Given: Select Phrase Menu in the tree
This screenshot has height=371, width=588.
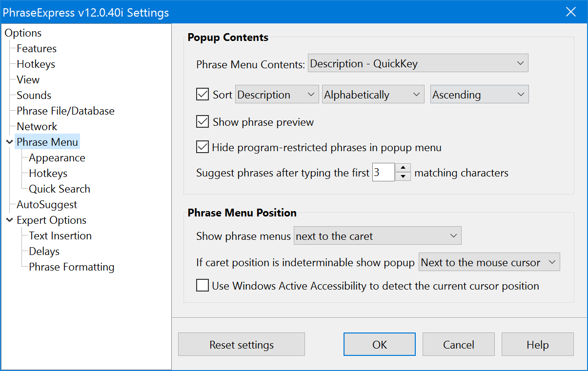Looking at the screenshot, I should [x=47, y=142].
